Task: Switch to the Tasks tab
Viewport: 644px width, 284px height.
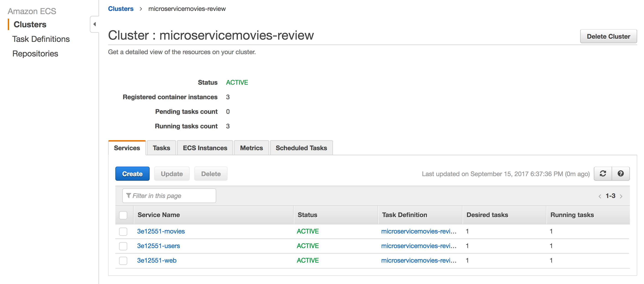Action: click(161, 148)
